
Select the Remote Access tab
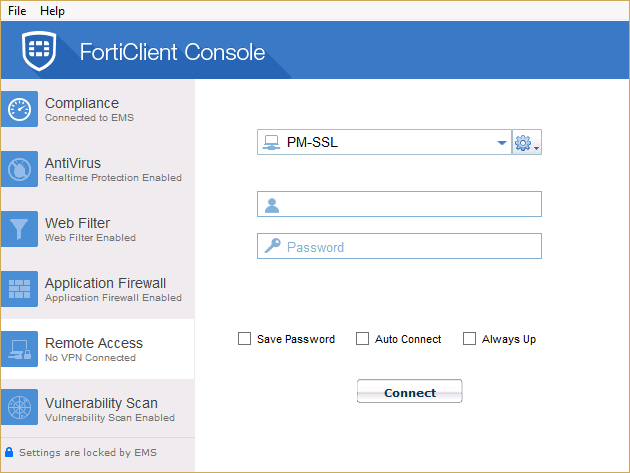(x=98, y=349)
